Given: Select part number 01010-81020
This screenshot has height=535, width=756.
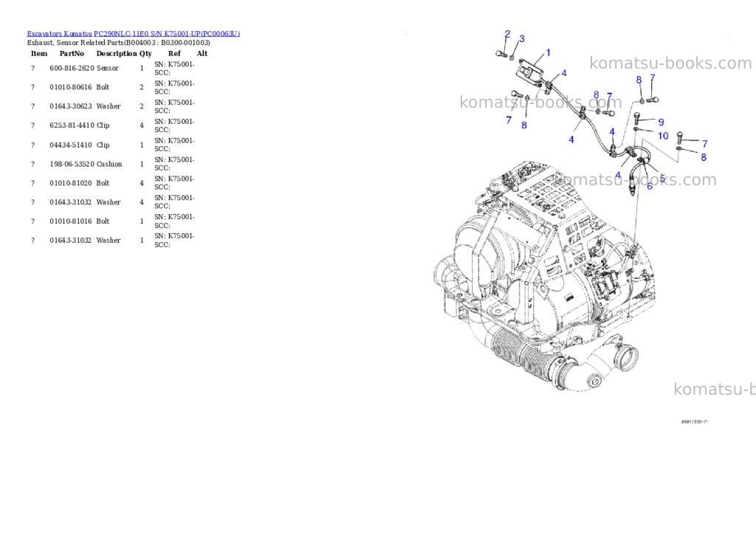Looking at the screenshot, I should [70, 183].
